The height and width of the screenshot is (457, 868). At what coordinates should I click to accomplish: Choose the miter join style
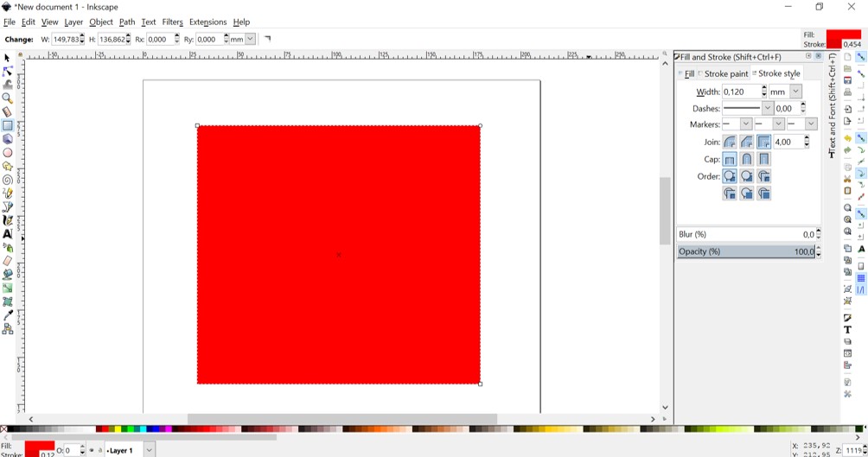[764, 143]
